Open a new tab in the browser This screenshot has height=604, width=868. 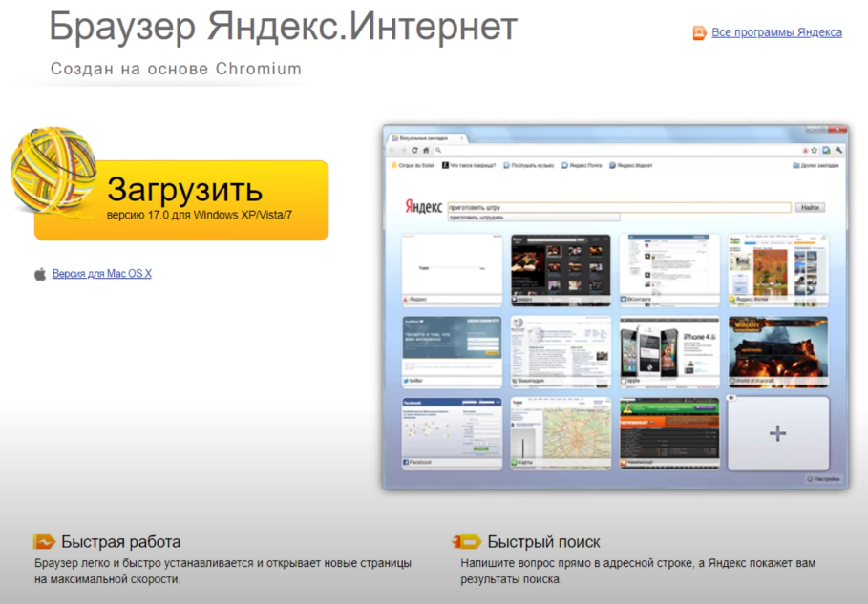[474, 138]
